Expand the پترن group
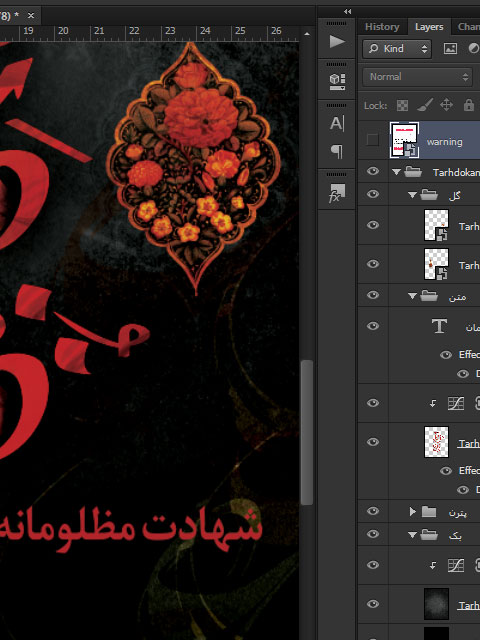 pyautogui.click(x=413, y=511)
